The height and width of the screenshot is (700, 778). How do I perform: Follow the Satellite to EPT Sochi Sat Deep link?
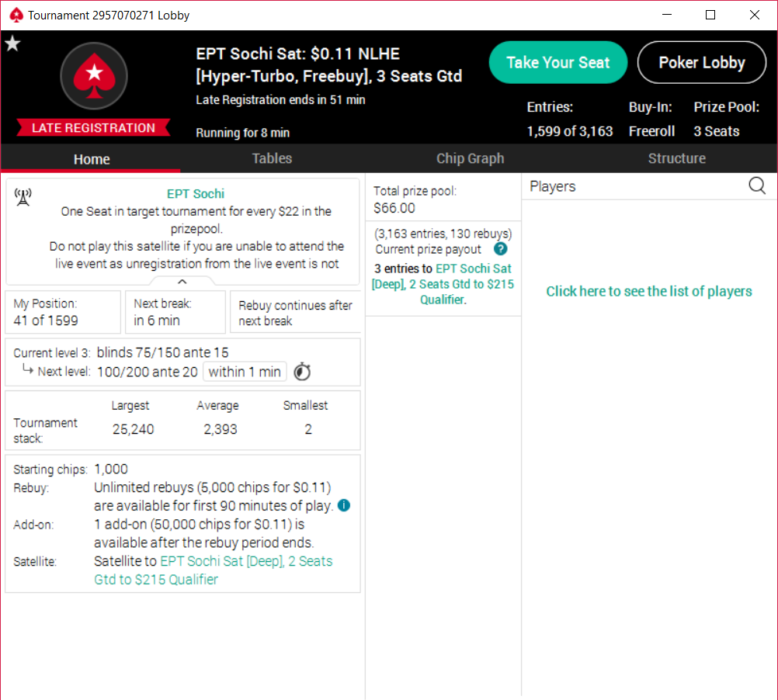(214, 570)
